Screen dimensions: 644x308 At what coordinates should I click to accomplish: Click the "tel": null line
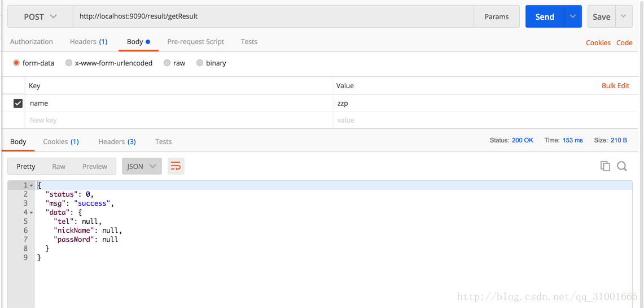tap(78, 221)
